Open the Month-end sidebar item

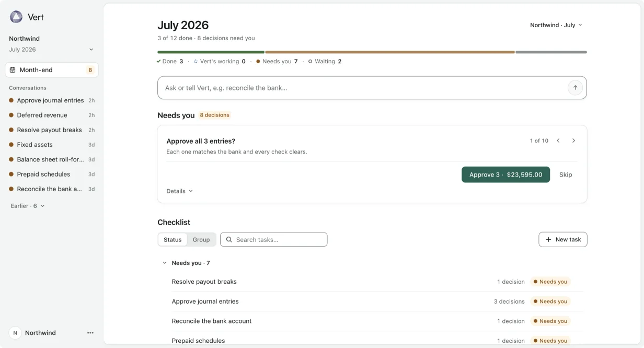click(52, 70)
